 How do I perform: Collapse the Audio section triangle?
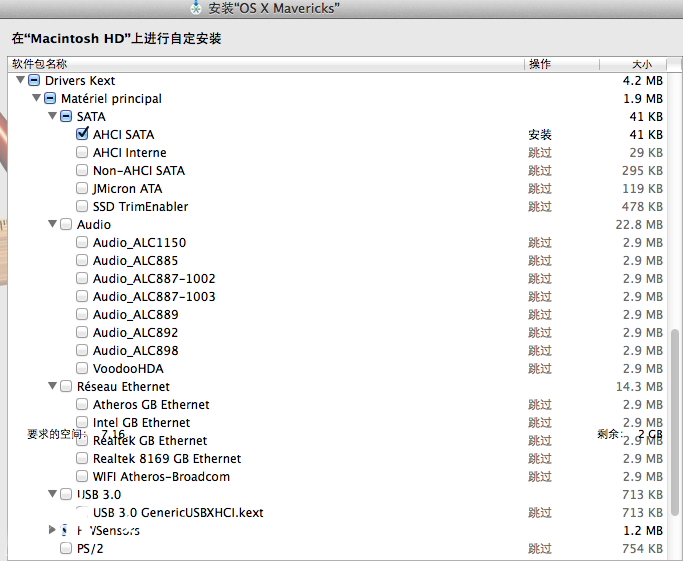(53, 224)
